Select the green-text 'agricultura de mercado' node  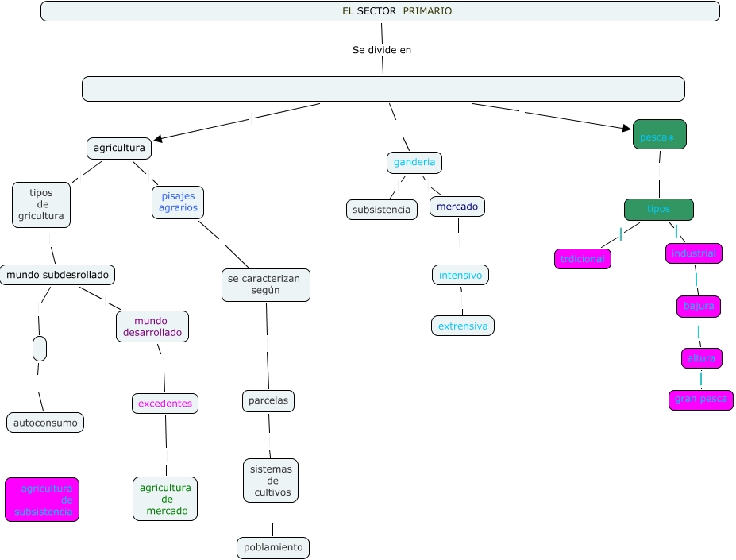click(165, 499)
